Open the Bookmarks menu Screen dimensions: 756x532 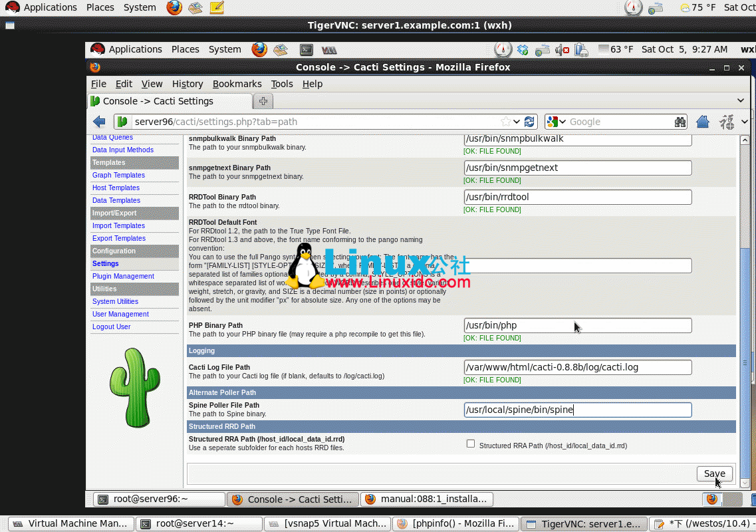tap(237, 84)
